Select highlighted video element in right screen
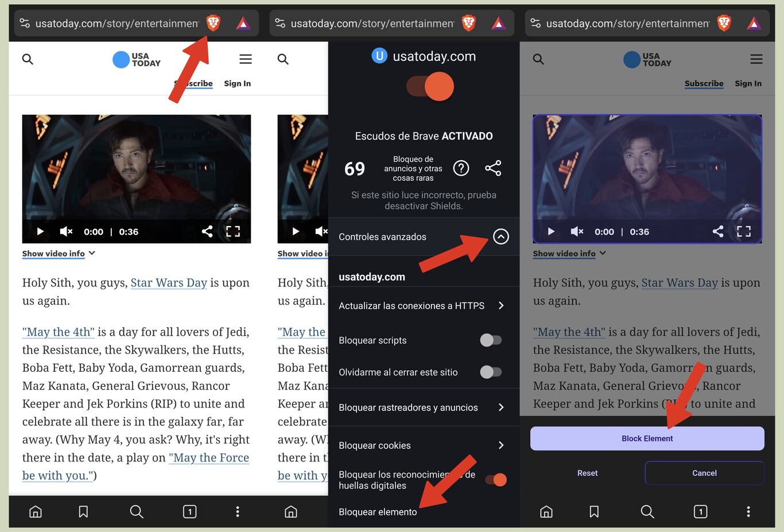 pyautogui.click(x=647, y=178)
